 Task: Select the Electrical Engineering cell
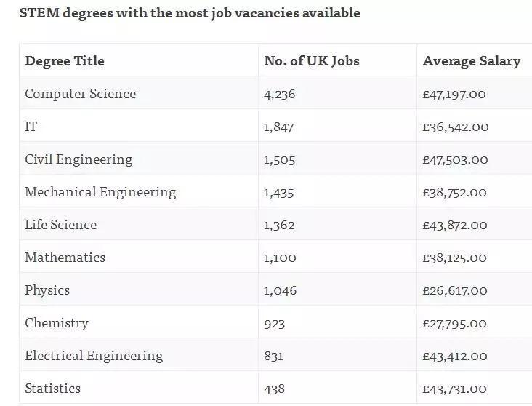(x=94, y=356)
